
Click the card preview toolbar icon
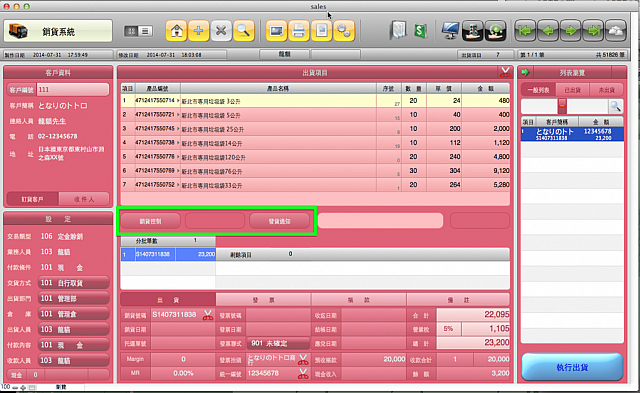click(276, 31)
